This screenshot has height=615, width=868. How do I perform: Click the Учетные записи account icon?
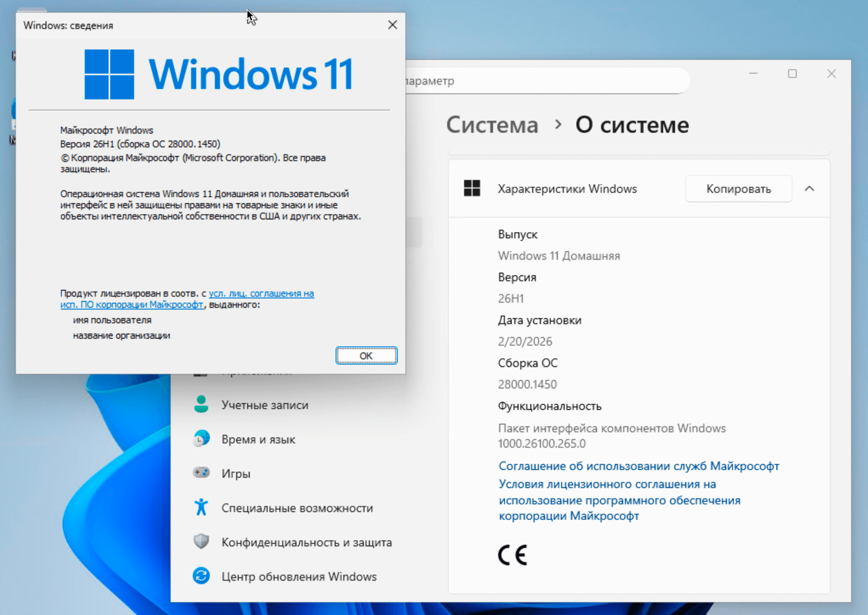coord(201,404)
